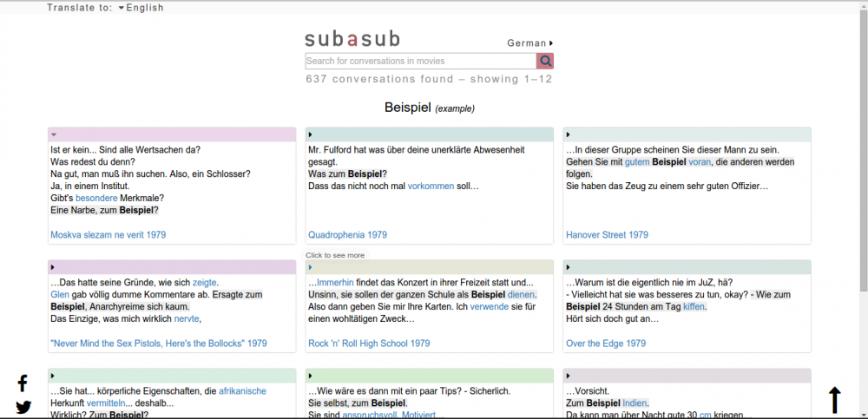Viewport: 868px width, 419px height.
Task: Expand the Over the Edge card
Action: [569, 267]
